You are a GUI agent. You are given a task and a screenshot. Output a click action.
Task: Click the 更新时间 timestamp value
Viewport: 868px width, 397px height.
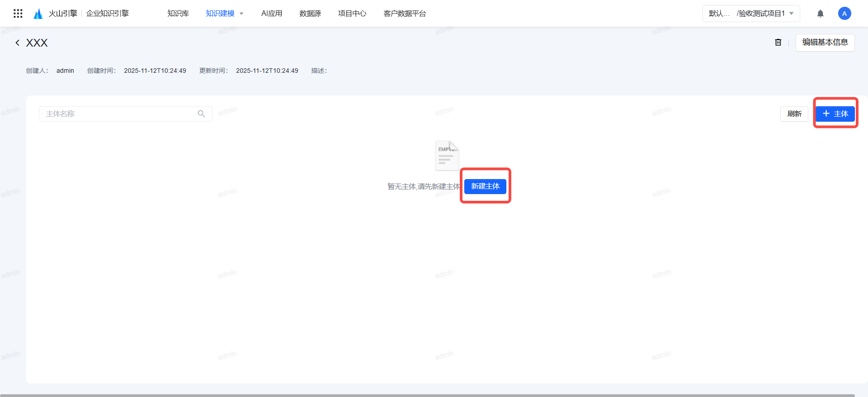(x=267, y=71)
